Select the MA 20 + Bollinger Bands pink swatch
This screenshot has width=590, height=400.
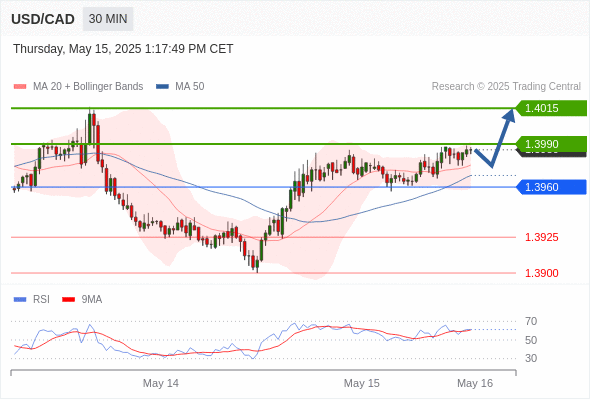tap(20, 87)
